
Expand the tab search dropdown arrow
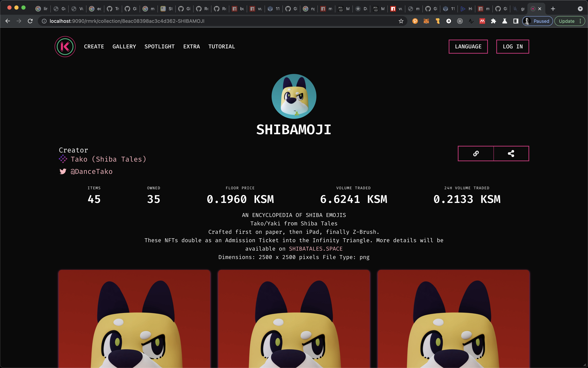point(580,9)
